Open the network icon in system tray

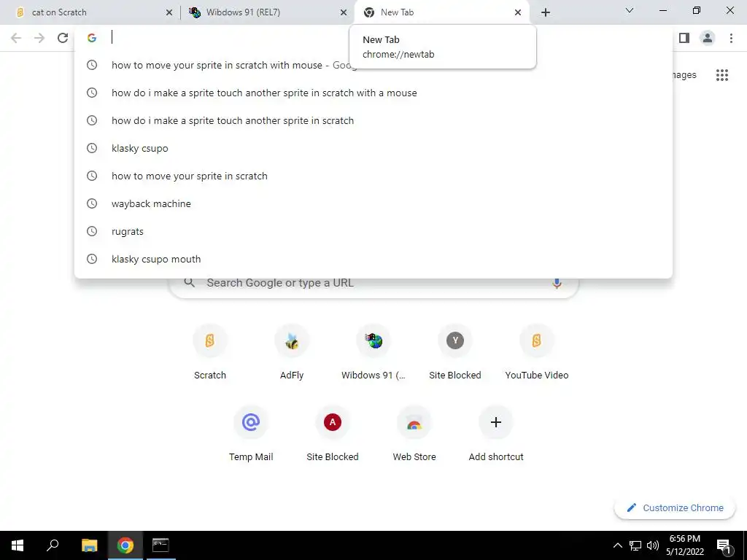click(635, 545)
